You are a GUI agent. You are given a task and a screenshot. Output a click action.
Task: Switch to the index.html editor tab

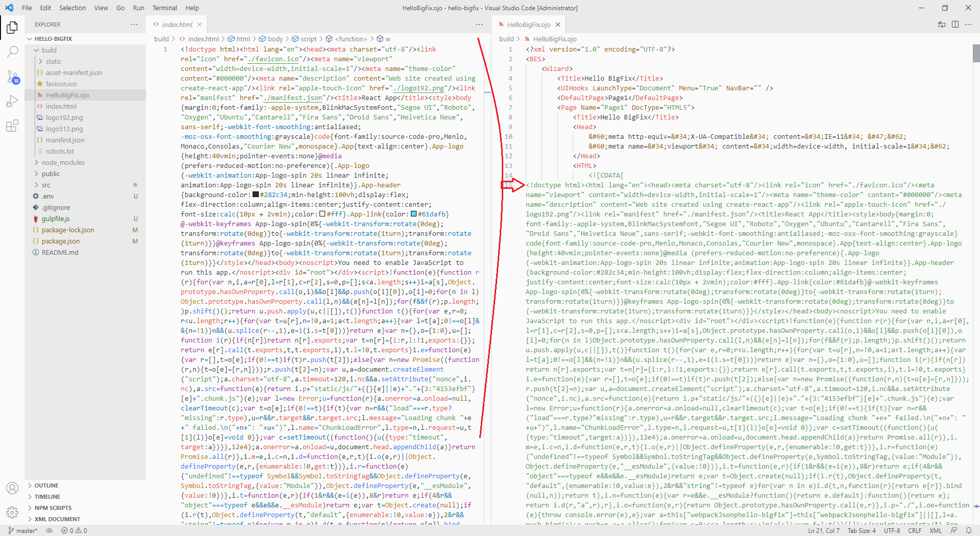tap(177, 25)
